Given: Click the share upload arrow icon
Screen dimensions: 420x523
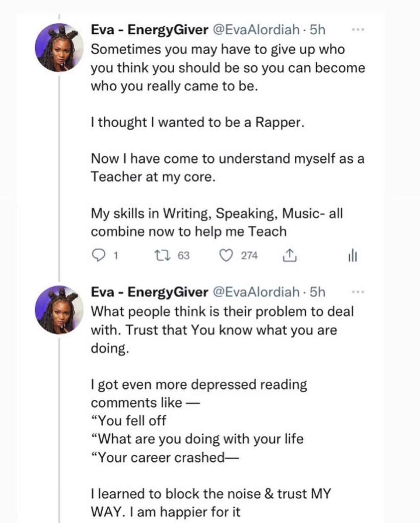Looking at the screenshot, I should click(x=289, y=256).
